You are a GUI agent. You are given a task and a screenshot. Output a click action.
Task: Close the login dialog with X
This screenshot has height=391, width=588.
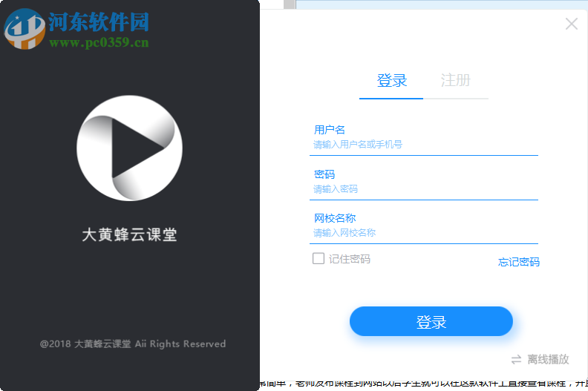(x=572, y=24)
